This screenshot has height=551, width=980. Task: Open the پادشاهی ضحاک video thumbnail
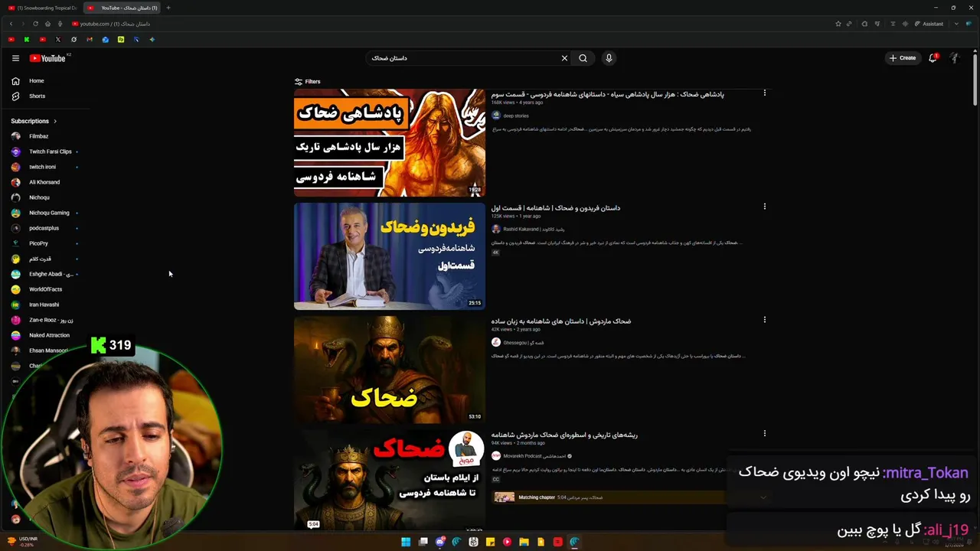pos(390,142)
